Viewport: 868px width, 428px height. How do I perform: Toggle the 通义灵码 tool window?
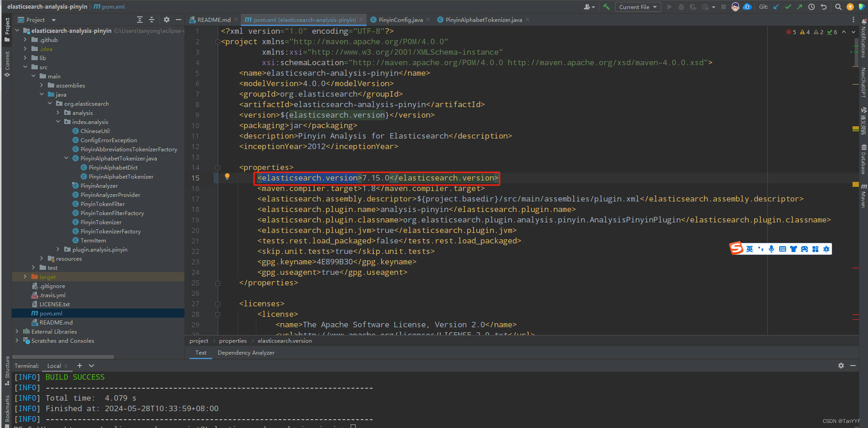(863, 121)
